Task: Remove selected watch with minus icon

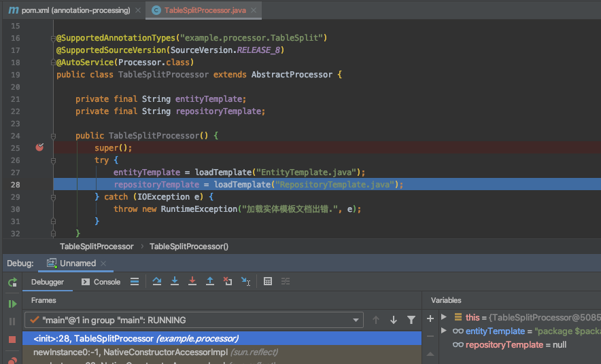Action: pyautogui.click(x=430, y=336)
